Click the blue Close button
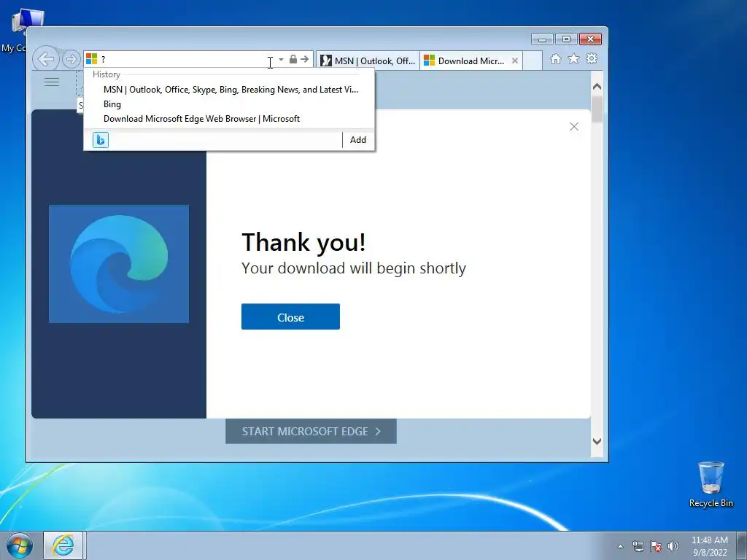 tap(290, 316)
